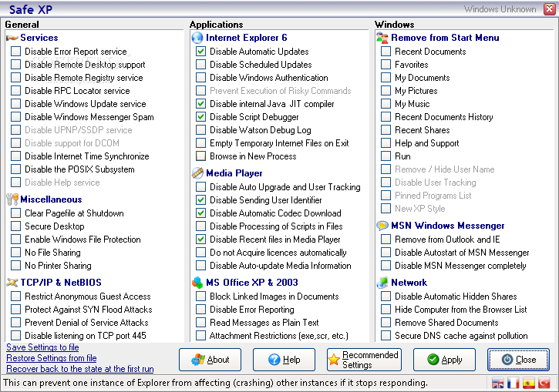The height and width of the screenshot is (392, 559).
Task: Check Disable Processing of Scripts in Files
Action: point(200,226)
